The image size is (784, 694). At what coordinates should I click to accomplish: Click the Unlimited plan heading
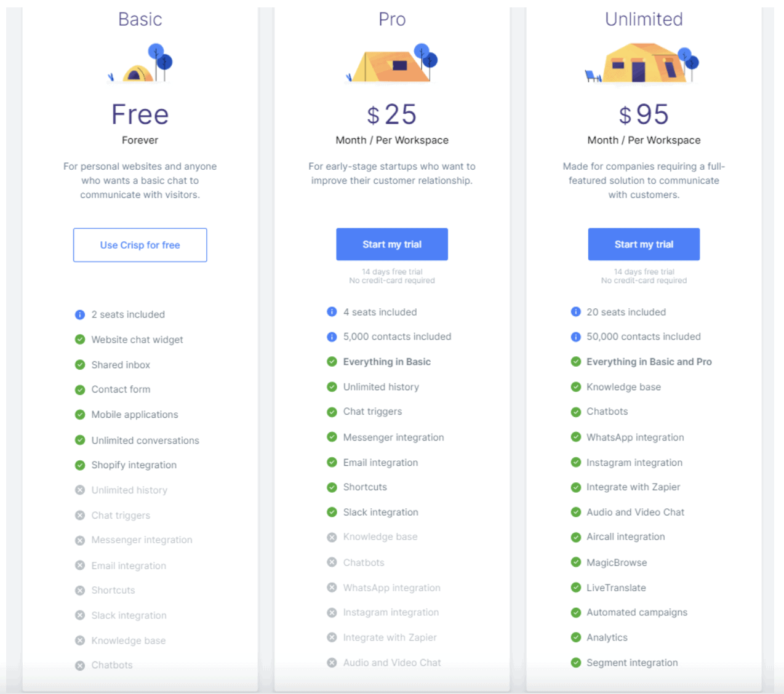[644, 20]
